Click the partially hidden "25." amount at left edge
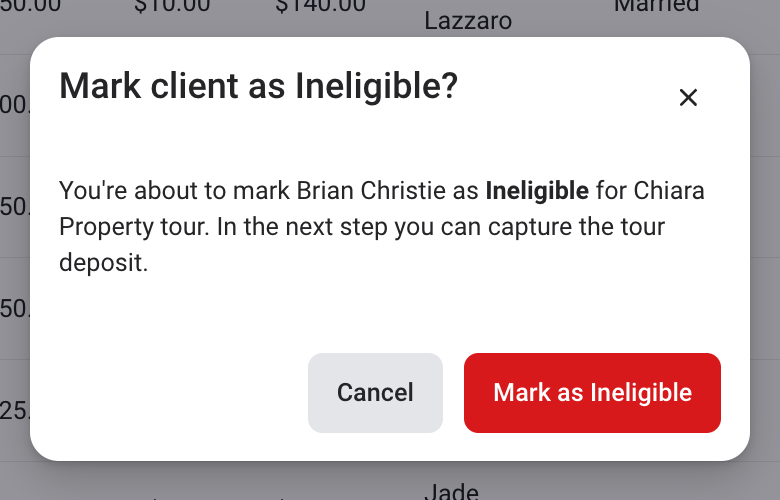This screenshot has width=780, height=500. (14, 409)
